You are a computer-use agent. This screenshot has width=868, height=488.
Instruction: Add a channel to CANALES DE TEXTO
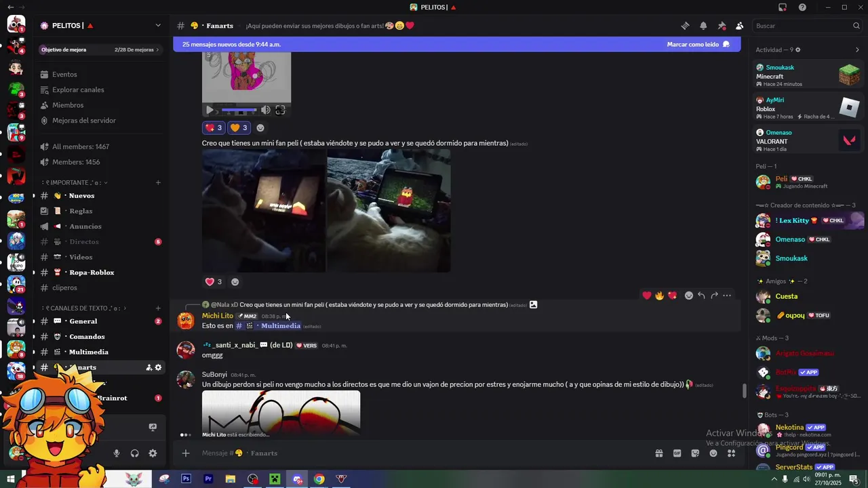pos(158,308)
